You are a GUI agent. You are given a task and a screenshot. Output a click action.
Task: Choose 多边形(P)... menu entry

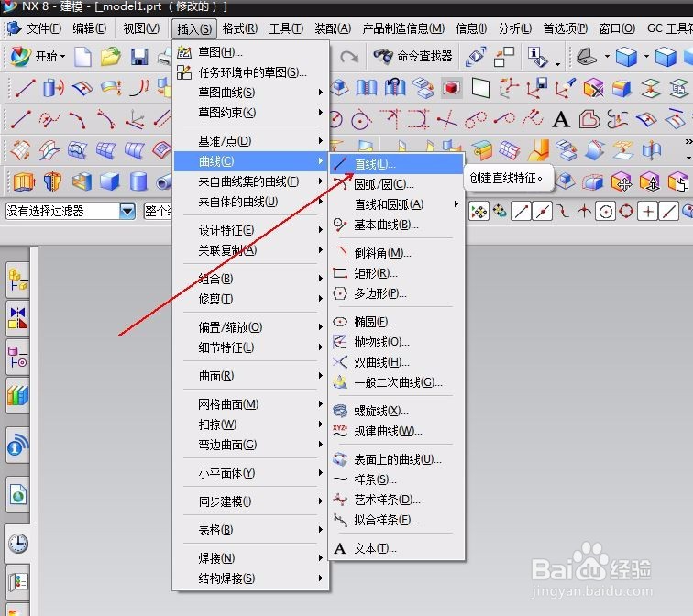(x=396, y=294)
